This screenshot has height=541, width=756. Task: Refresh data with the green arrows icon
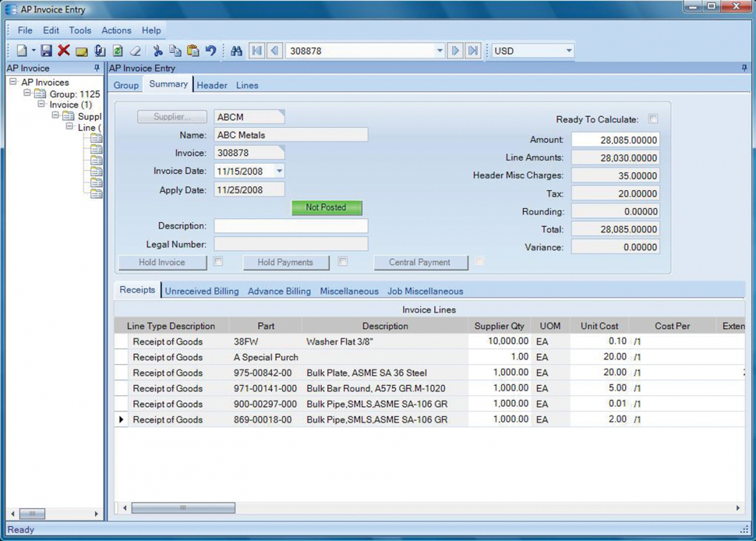pos(118,51)
